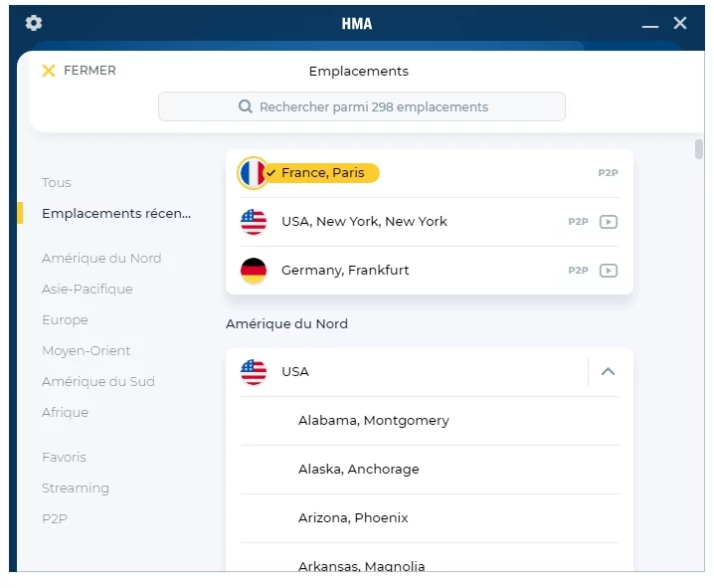Collapse the USA locations list chevron

[x=608, y=372]
